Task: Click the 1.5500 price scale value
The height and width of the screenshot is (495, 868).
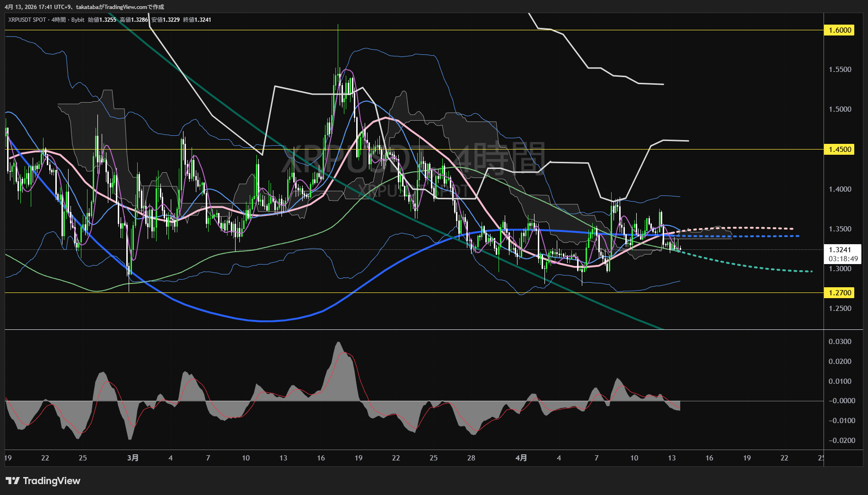Action: [840, 70]
